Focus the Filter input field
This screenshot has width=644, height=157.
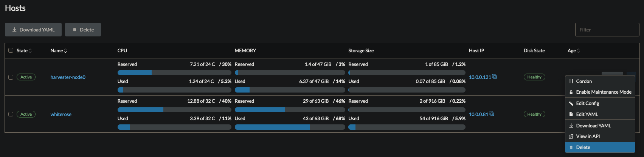pos(607,30)
